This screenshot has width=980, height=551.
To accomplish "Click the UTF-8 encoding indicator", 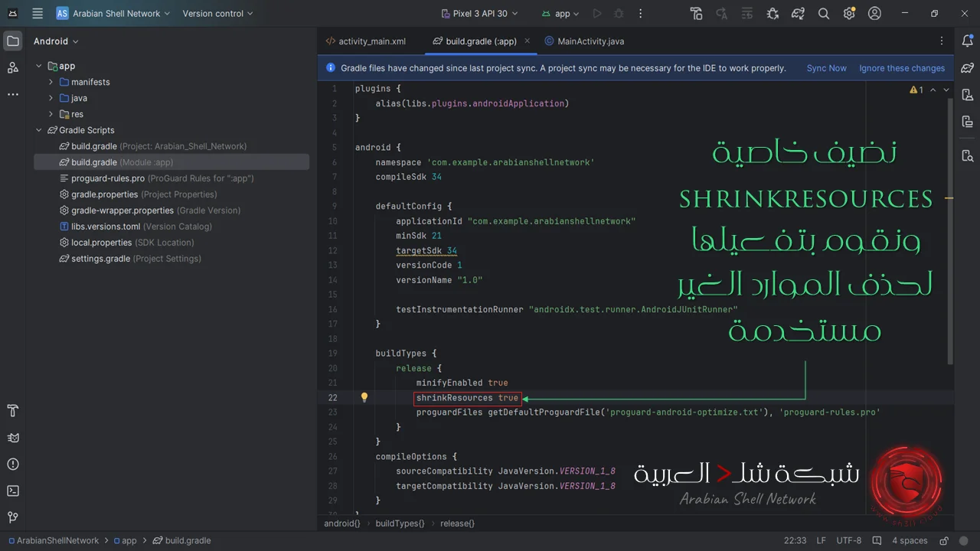I will point(848,540).
